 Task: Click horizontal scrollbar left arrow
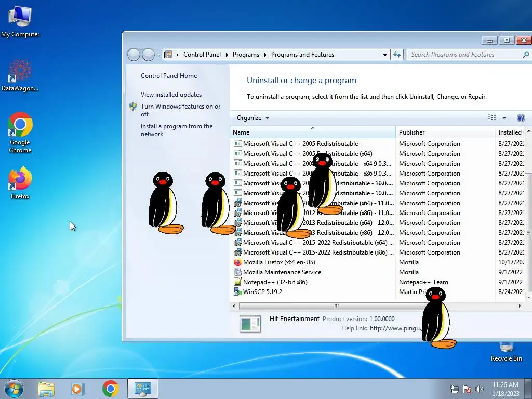pos(233,306)
